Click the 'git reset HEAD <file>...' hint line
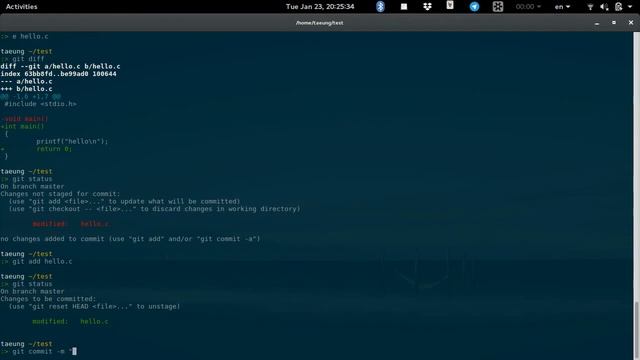The image size is (640, 360). (x=95, y=306)
